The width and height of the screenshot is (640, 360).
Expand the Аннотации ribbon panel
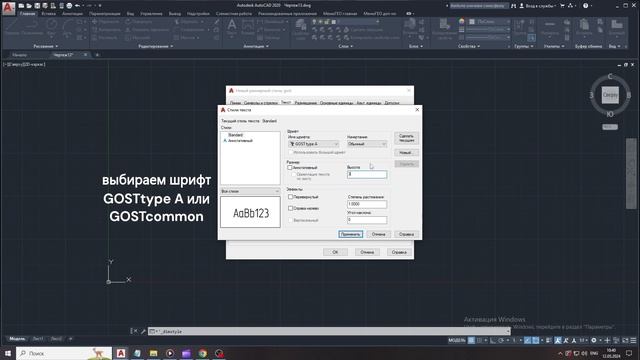pos(256,46)
